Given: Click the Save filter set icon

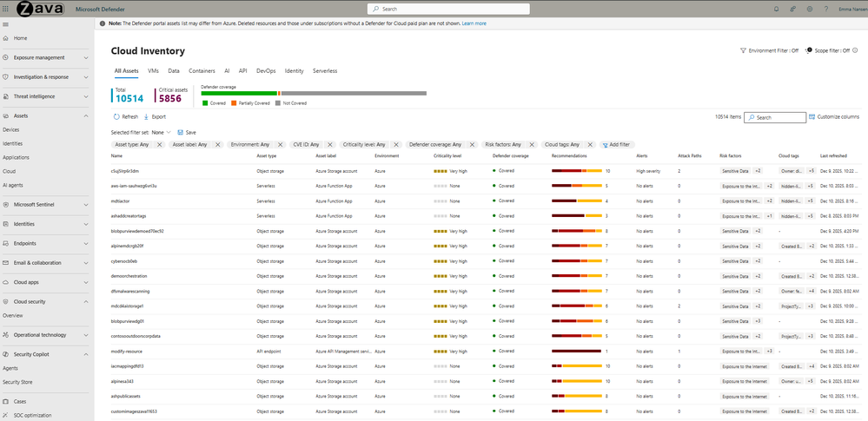Looking at the screenshot, I should (x=181, y=132).
